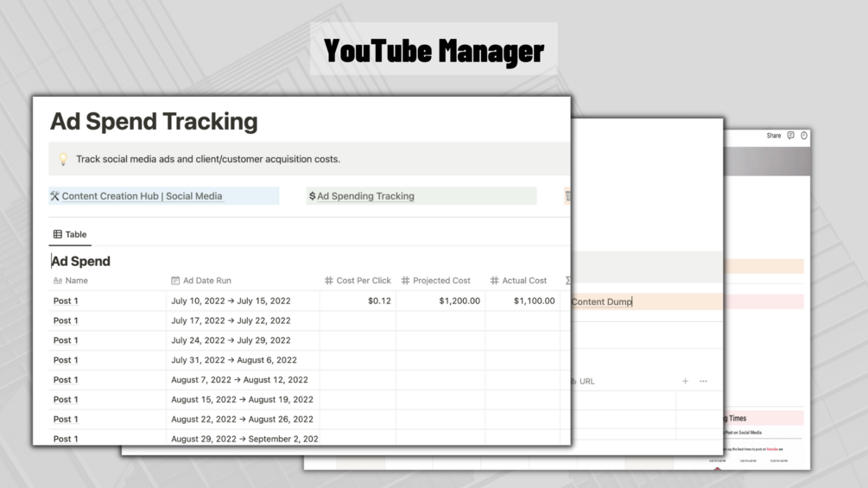Click the Ad Spend Tracking page title
Image resolution: width=868 pixels, height=488 pixels.
click(x=154, y=122)
